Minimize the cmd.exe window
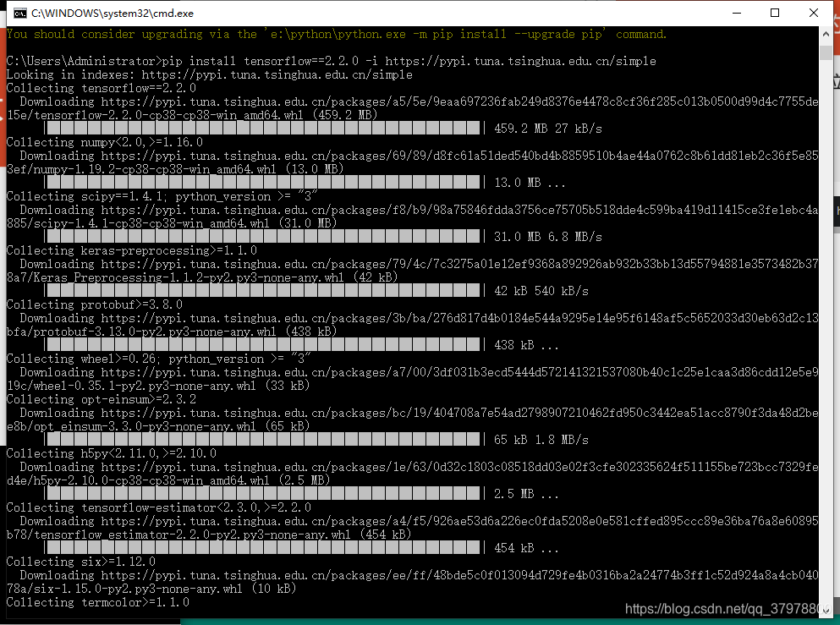The width and height of the screenshot is (840, 625). (x=737, y=13)
